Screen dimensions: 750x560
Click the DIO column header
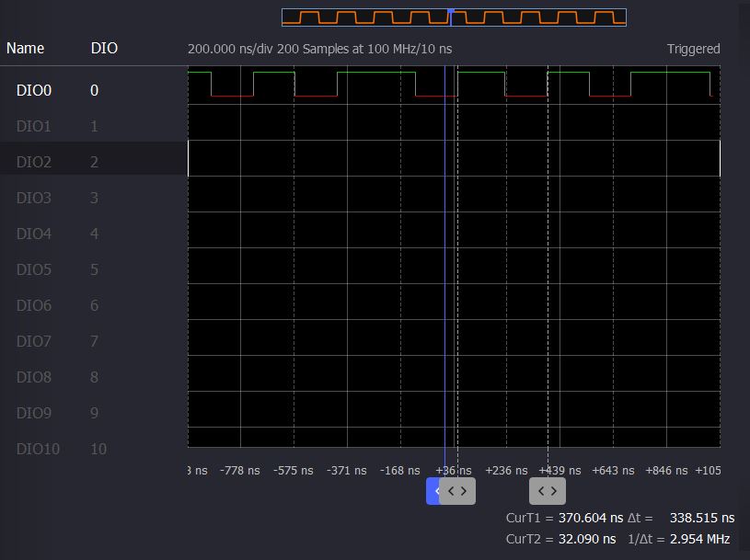[104, 48]
